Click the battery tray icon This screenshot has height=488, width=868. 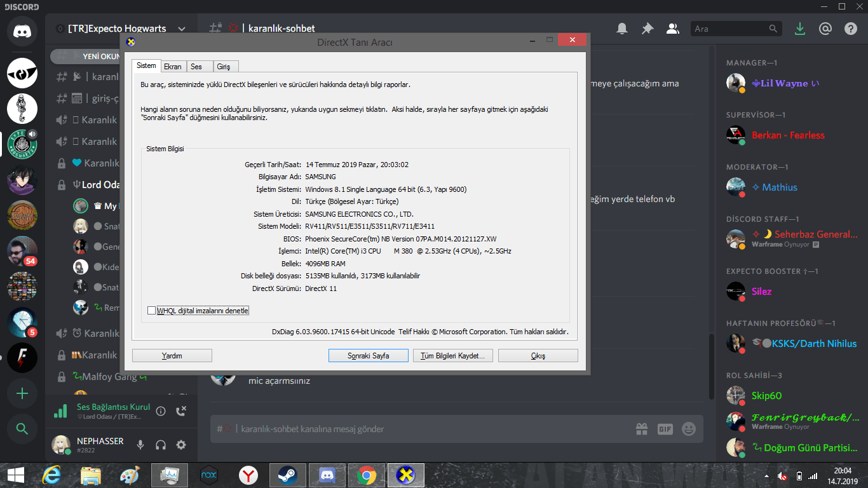coord(799,476)
